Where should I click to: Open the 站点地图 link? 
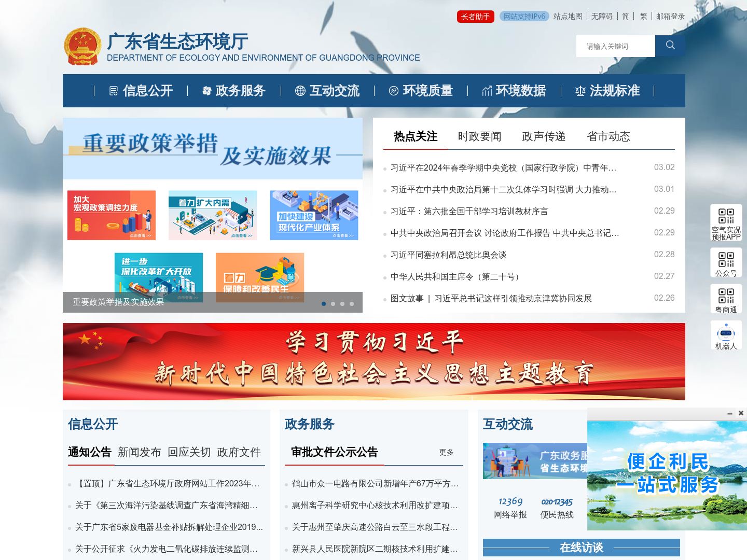point(568,17)
